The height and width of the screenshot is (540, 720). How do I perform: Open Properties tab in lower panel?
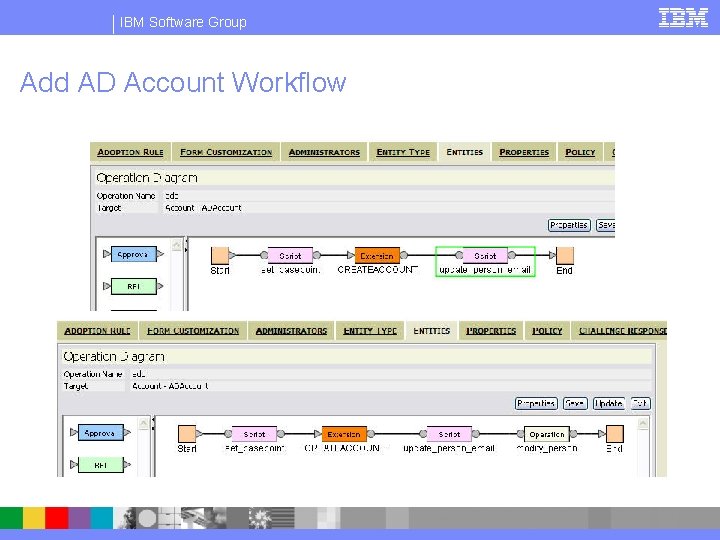tap(491, 331)
